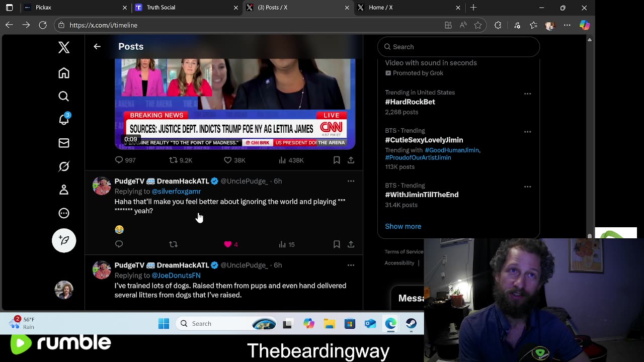Close the Truth Social tab
Viewport: 644px width, 362px height.
point(236,8)
